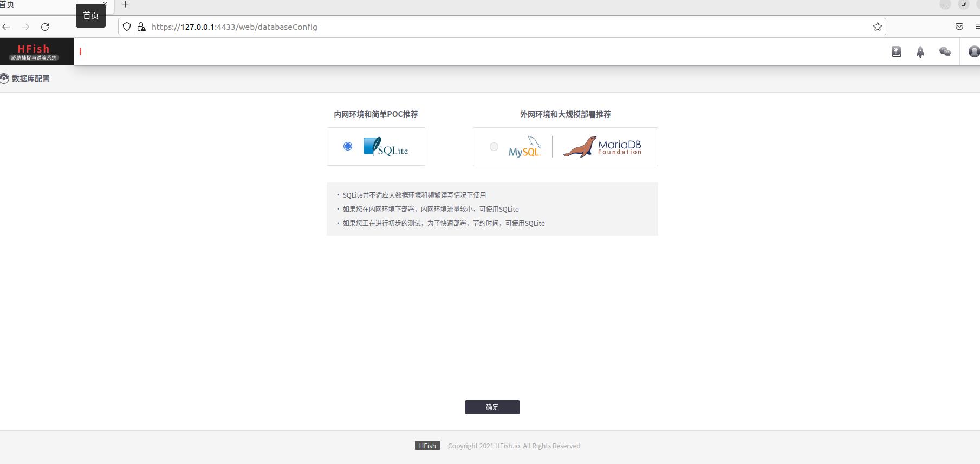980x464 pixels.
Task: Click the MariaDB Foundation logo option
Action: pyautogui.click(x=602, y=147)
